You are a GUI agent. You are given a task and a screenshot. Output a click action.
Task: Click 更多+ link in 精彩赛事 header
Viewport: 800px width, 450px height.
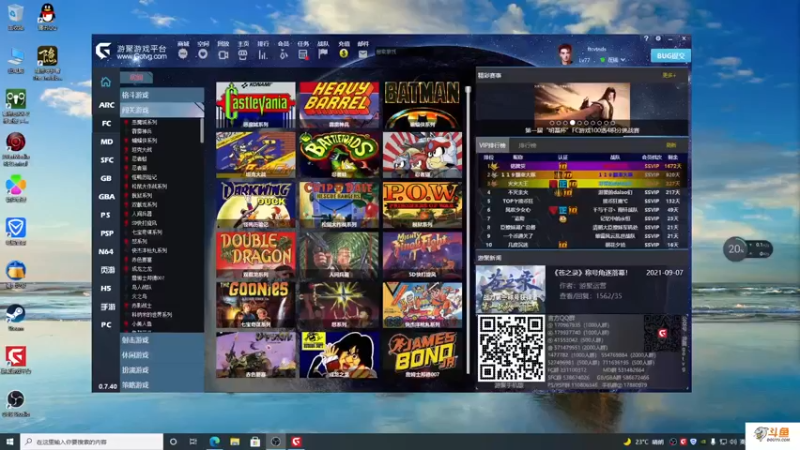tap(668, 76)
